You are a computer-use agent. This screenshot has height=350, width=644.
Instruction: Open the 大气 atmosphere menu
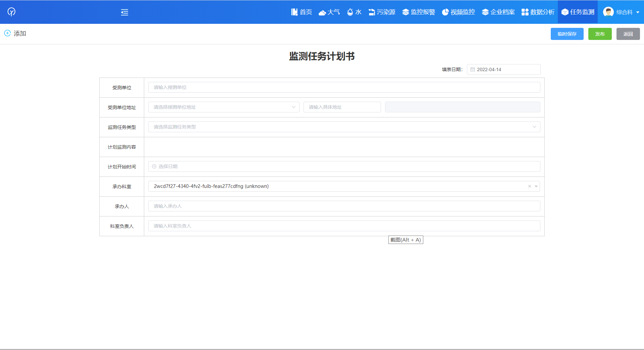pyautogui.click(x=329, y=12)
